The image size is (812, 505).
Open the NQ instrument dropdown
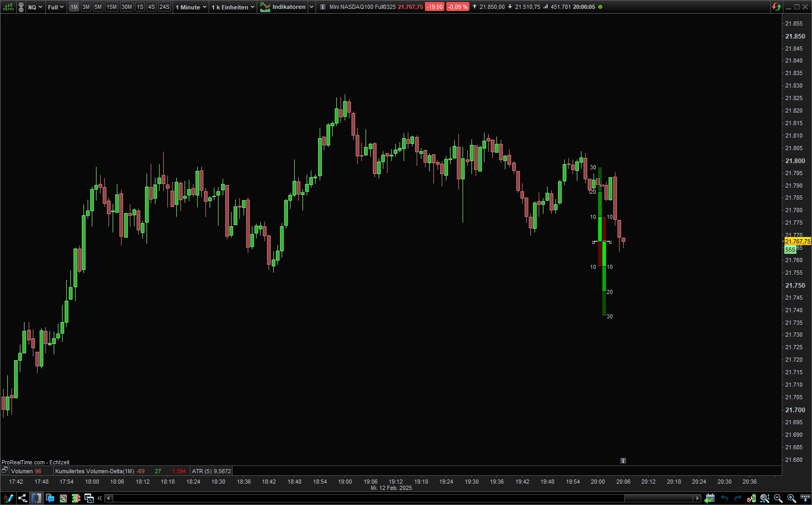point(35,7)
